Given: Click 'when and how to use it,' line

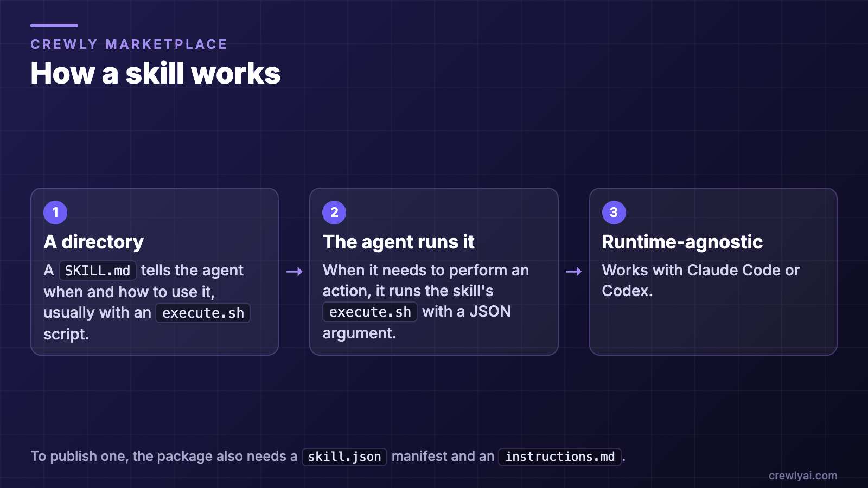Looking at the screenshot, I should coord(129,292).
